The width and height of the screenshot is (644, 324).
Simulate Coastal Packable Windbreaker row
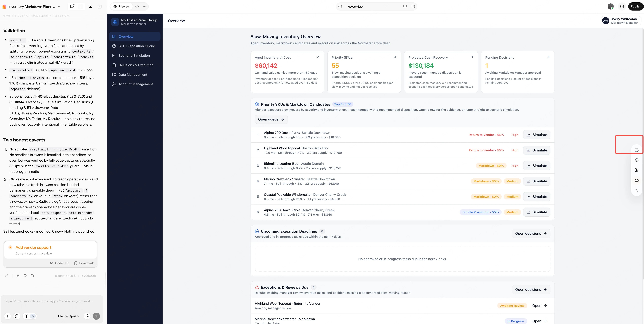(x=536, y=197)
